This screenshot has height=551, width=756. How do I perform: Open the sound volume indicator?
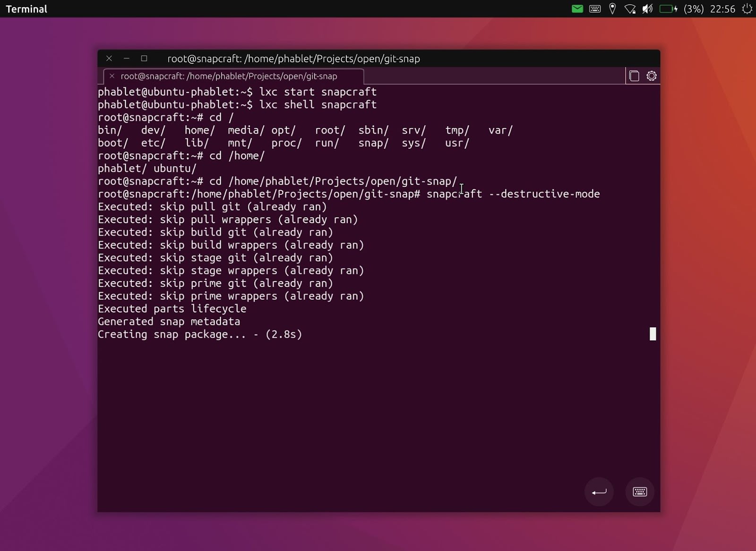tap(647, 9)
